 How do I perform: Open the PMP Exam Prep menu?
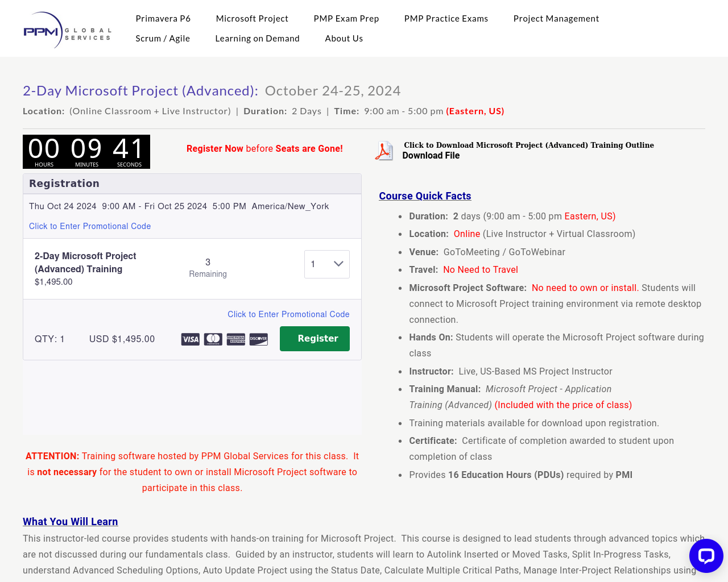pyautogui.click(x=346, y=19)
